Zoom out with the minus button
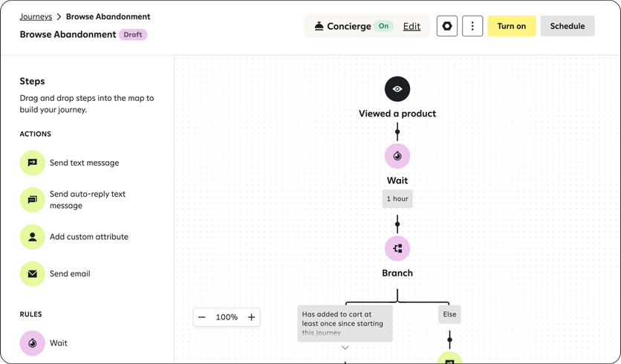The image size is (621, 364). tap(202, 317)
